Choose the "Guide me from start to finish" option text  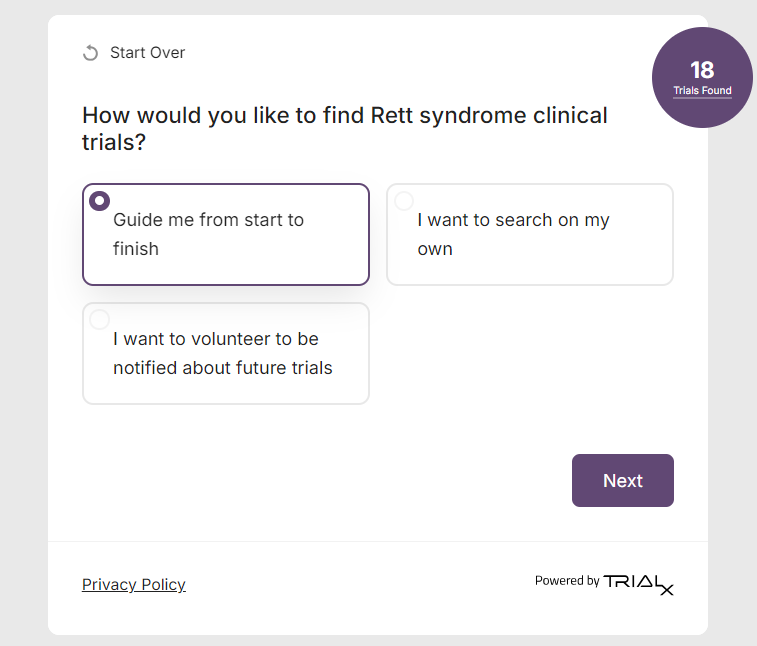208,234
